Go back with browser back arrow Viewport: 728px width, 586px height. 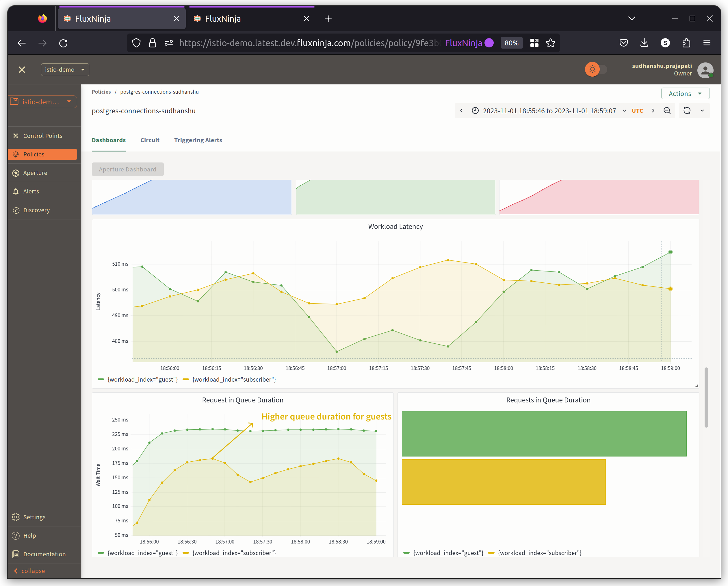coord(22,43)
